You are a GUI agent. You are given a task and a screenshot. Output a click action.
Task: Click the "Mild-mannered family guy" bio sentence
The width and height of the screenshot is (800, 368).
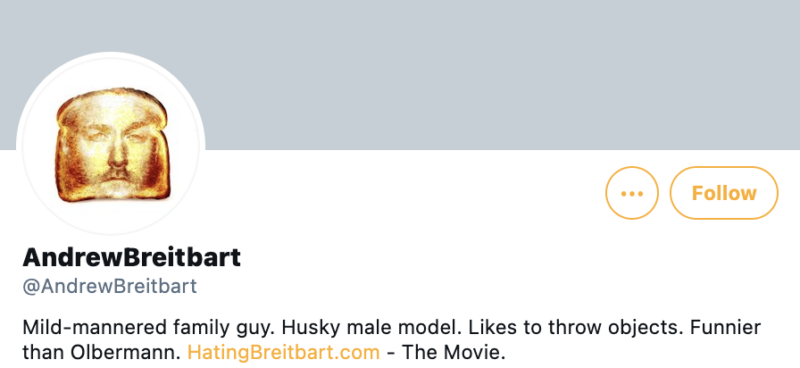click(144, 328)
